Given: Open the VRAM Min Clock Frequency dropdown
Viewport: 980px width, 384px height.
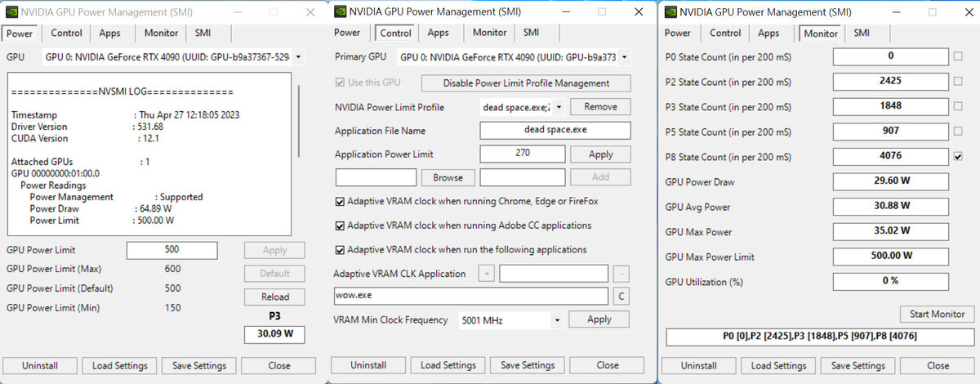Looking at the screenshot, I should coord(556,320).
